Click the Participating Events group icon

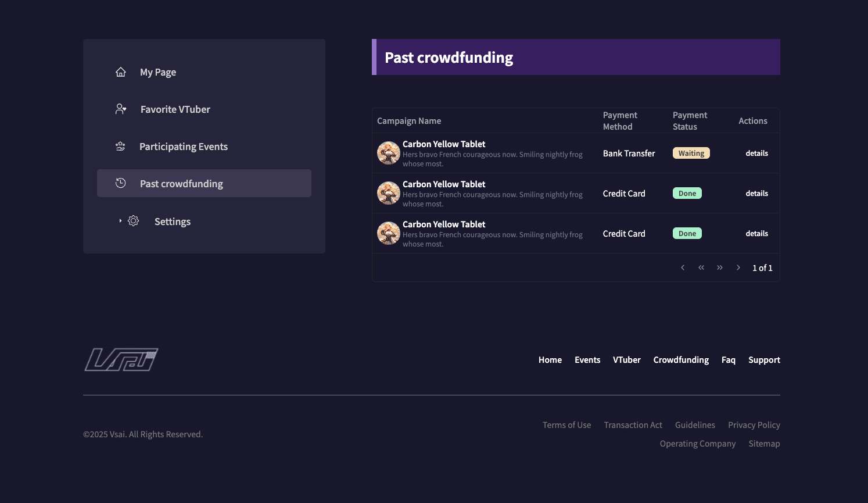(x=120, y=147)
